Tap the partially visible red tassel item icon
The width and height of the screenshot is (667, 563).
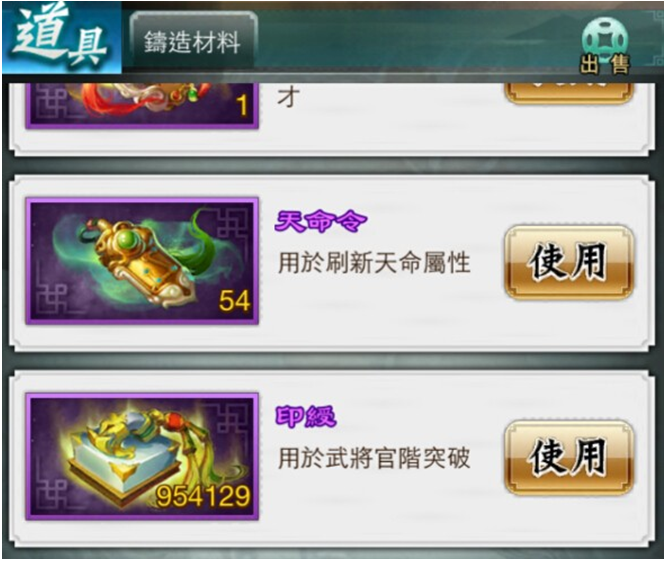pos(142,105)
